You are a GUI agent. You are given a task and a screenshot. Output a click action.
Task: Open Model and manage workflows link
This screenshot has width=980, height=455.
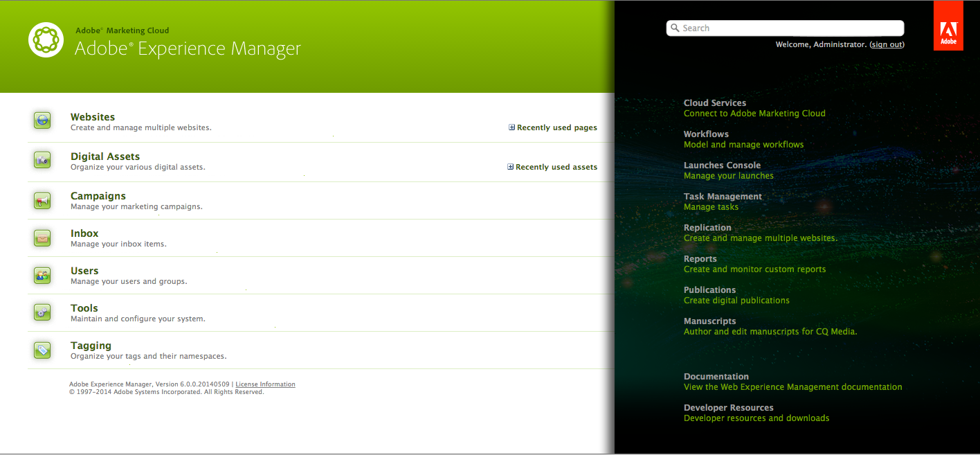point(744,145)
